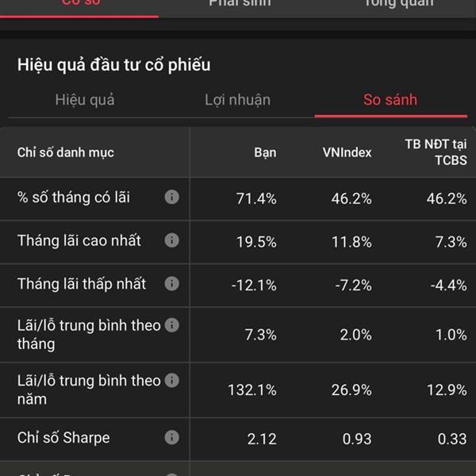Tap info icon beside Tháng lãi cao nhất
476x476 pixels.
click(172, 240)
